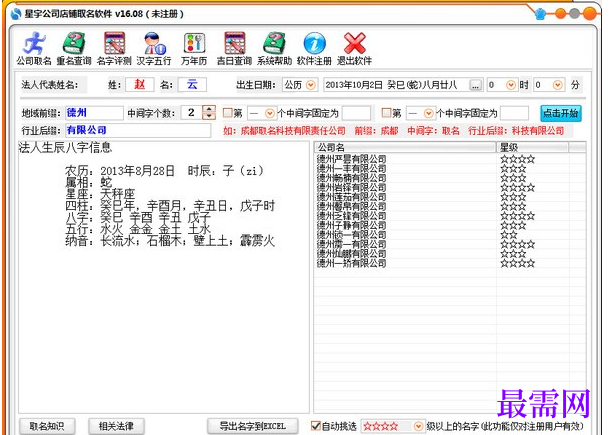The width and height of the screenshot is (609, 435).
Task: Open 系统帮助 system help
Action: coord(274,49)
